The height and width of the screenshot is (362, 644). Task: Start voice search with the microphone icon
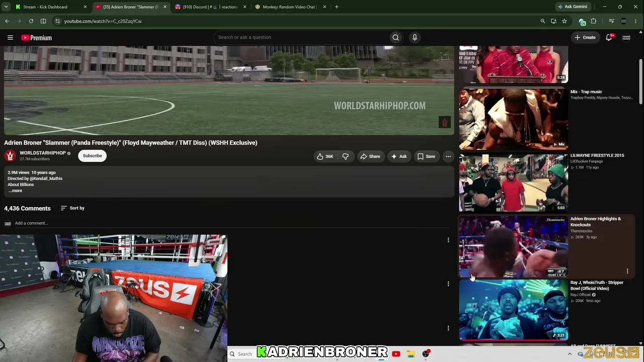[x=415, y=37]
